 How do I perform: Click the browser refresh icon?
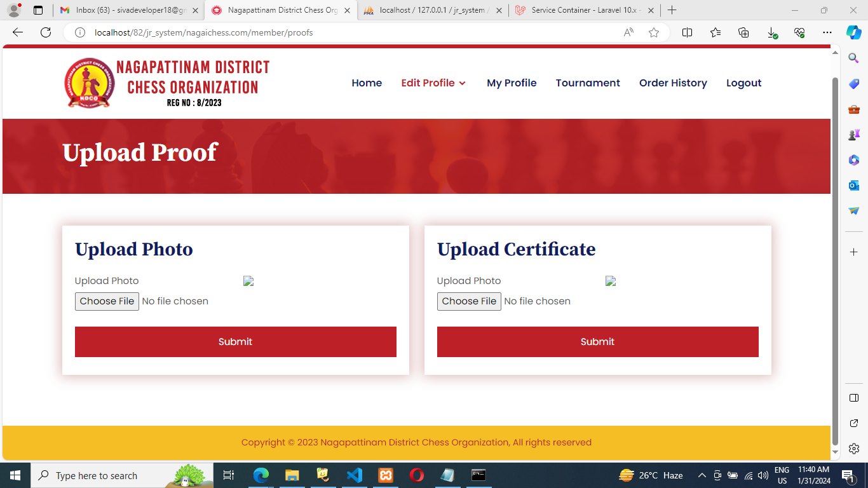[x=46, y=32]
